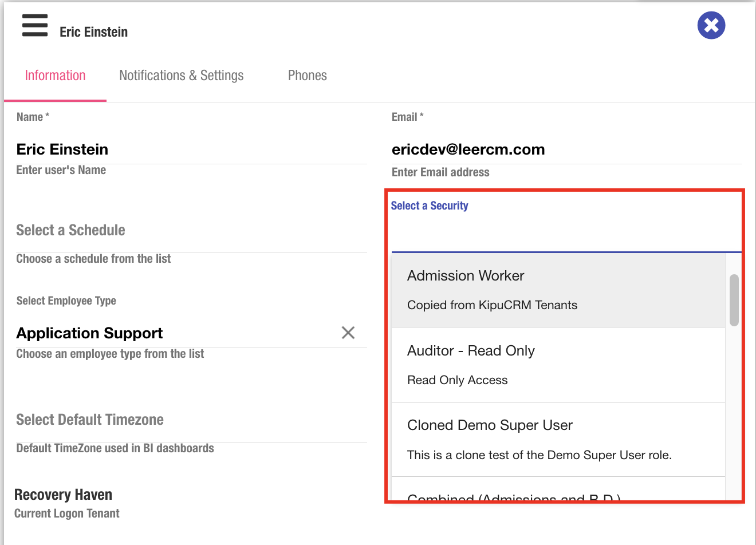The width and height of the screenshot is (756, 545).
Task: Close the user dialog with the blue X
Action: (711, 26)
